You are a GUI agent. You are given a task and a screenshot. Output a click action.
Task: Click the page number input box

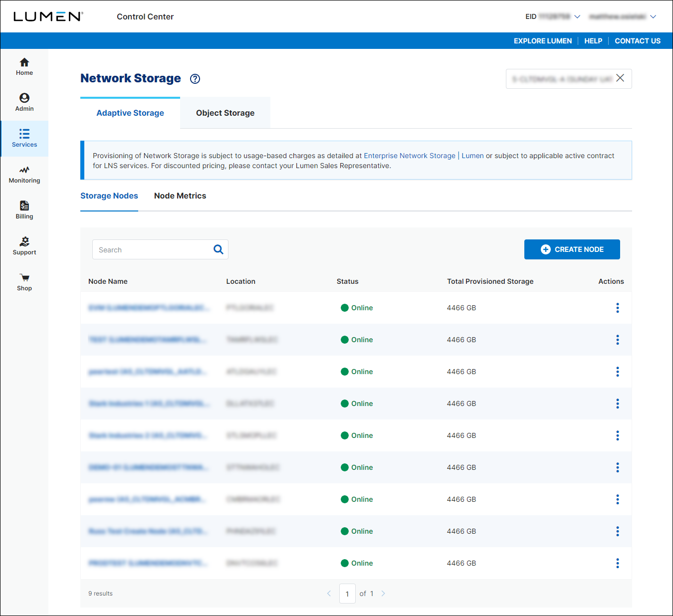pyautogui.click(x=347, y=594)
